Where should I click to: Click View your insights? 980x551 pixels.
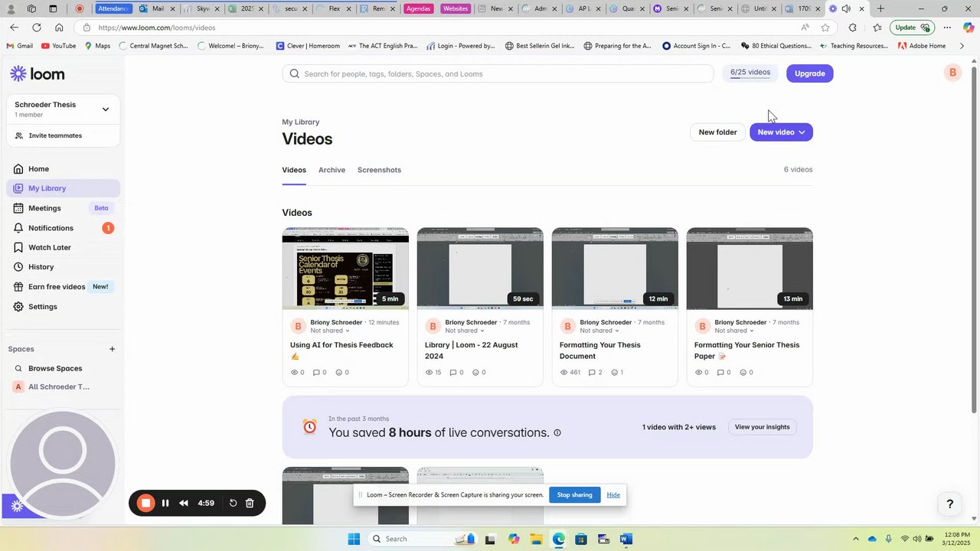762,427
